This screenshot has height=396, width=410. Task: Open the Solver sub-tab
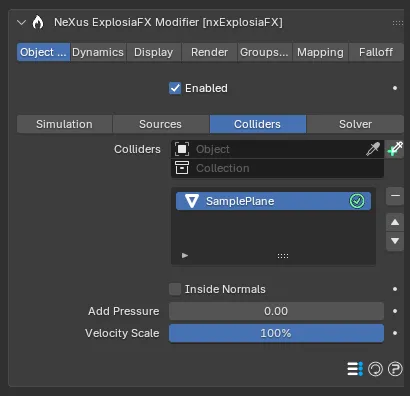[355, 124]
